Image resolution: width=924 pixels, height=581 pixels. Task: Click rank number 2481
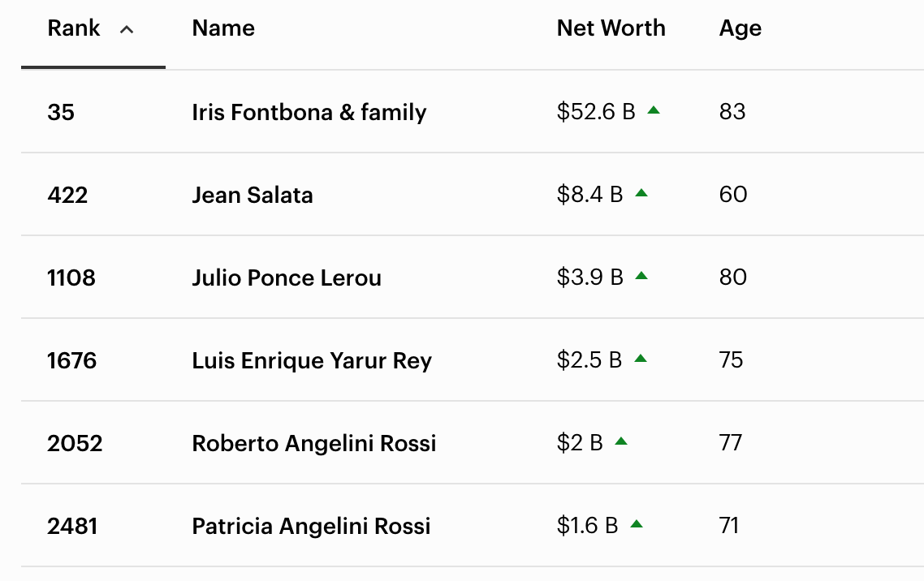click(72, 526)
